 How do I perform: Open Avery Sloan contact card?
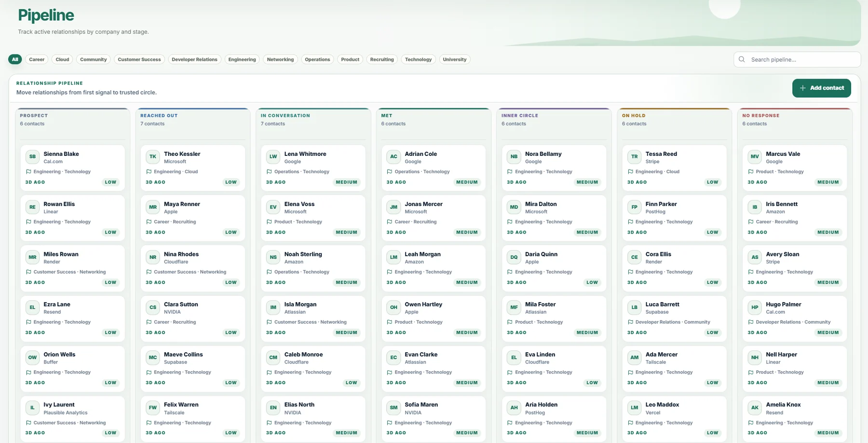(795, 268)
